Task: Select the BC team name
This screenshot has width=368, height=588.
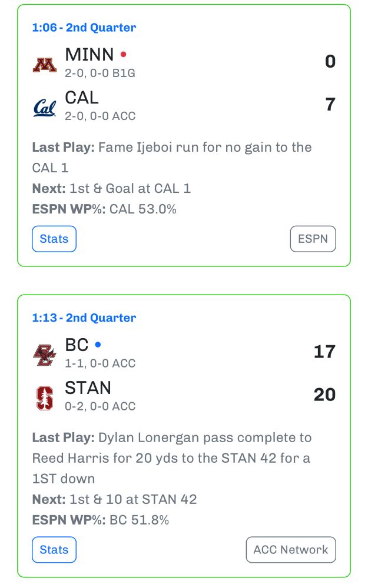Action: pyautogui.click(x=77, y=345)
